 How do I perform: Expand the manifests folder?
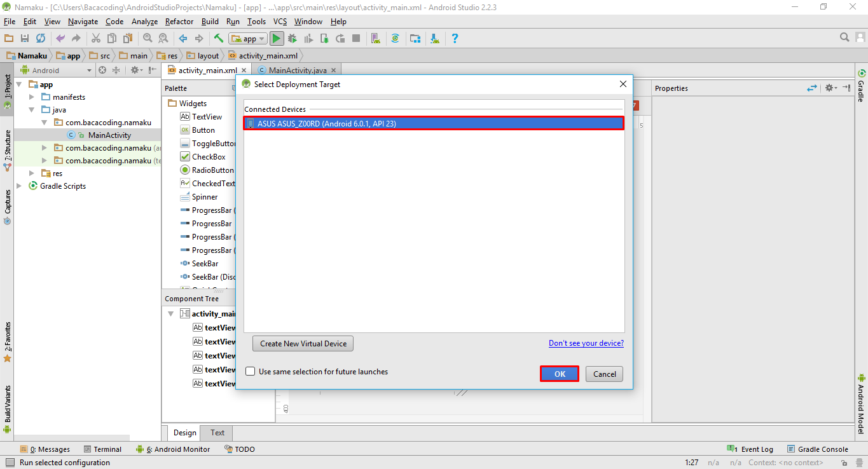point(32,97)
